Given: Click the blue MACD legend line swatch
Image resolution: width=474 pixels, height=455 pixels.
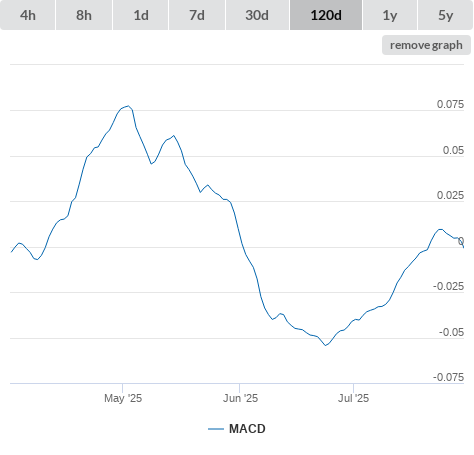Looking at the screenshot, I should pyautogui.click(x=216, y=429).
